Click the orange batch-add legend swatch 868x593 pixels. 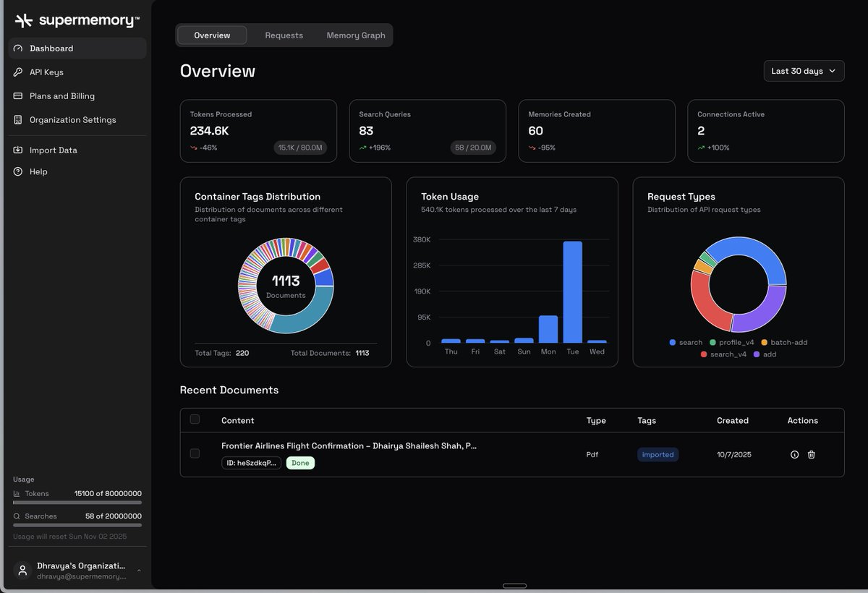click(764, 343)
